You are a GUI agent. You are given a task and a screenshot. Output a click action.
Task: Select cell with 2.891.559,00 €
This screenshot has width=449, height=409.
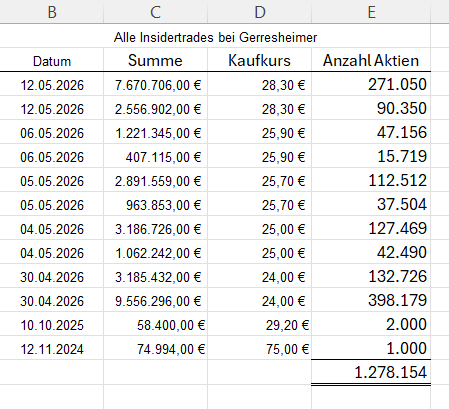[x=155, y=181]
